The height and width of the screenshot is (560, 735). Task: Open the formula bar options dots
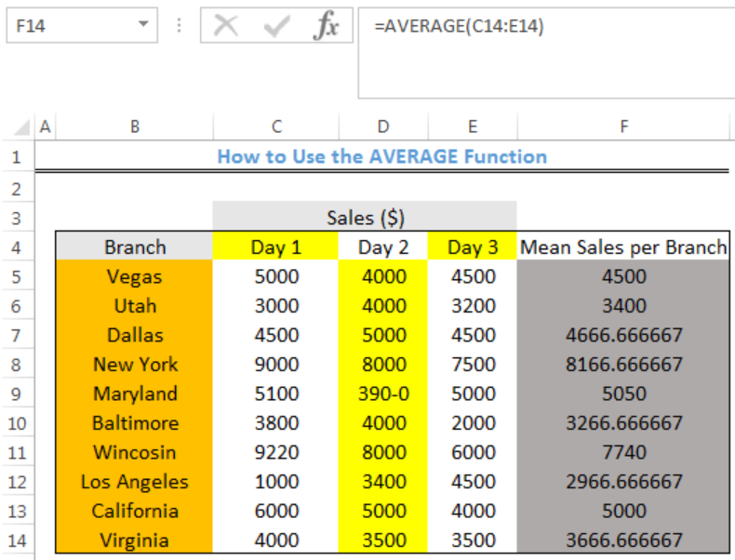pos(179,25)
